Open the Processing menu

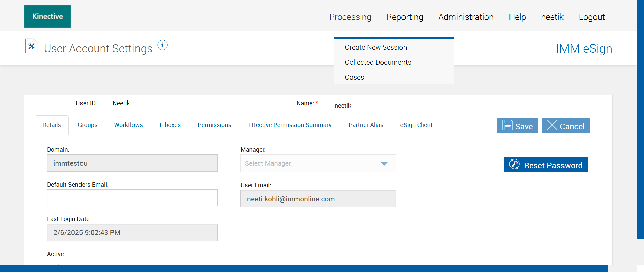click(x=350, y=17)
